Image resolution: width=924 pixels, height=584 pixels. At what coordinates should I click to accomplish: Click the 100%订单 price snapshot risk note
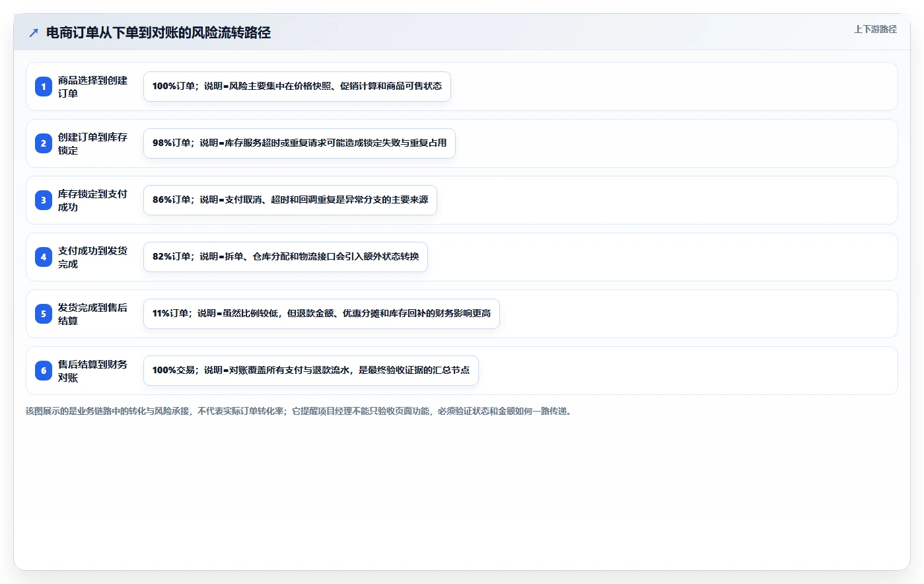point(297,87)
